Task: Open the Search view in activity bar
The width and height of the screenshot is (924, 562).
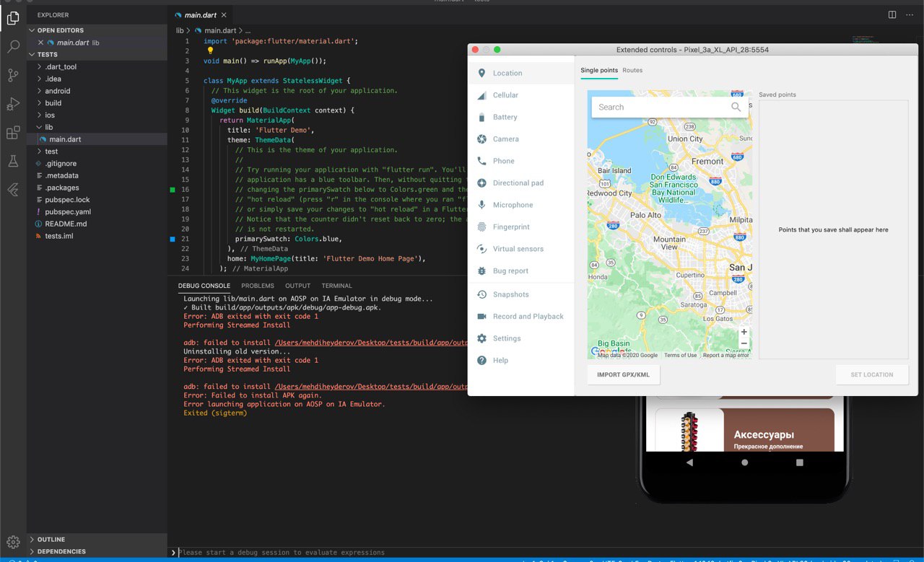Action: coord(13,47)
